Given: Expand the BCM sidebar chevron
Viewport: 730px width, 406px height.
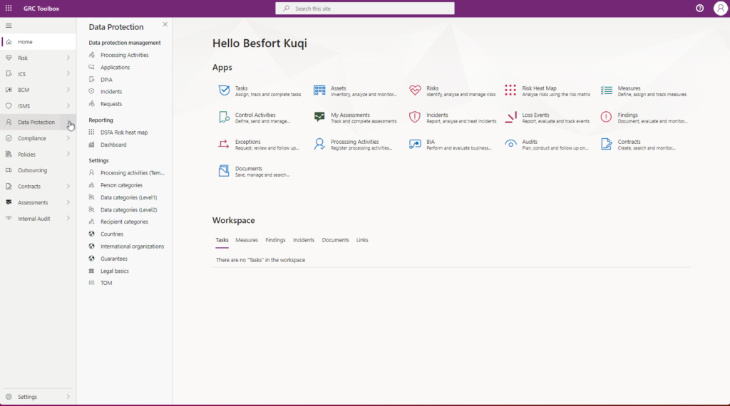Looking at the screenshot, I should point(68,89).
